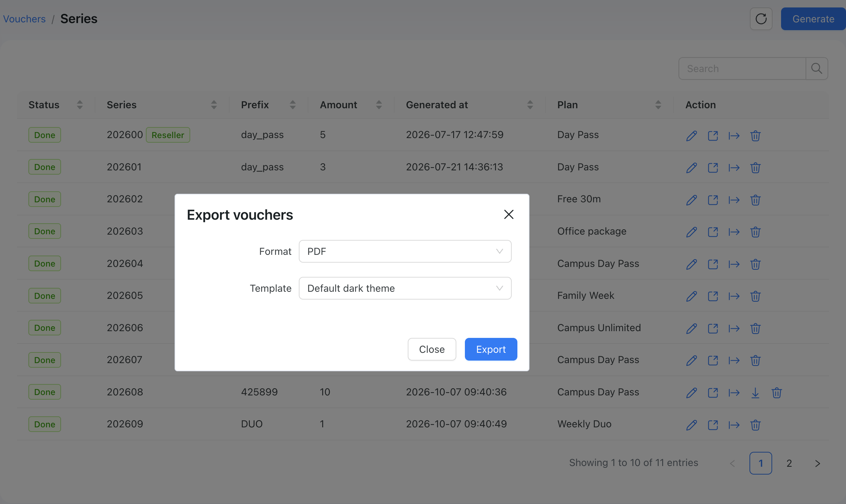The height and width of the screenshot is (504, 846).
Task: Delete series 202601 with the trash icon
Action: tap(756, 168)
